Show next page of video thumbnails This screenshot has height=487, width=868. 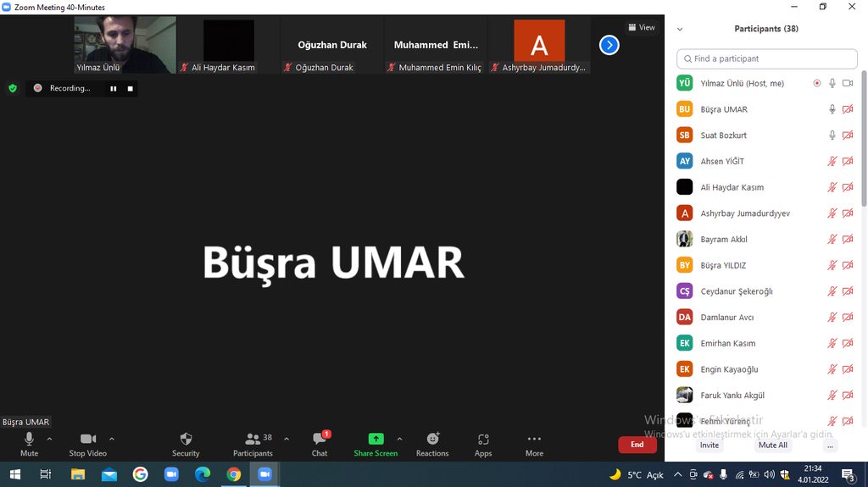tap(609, 45)
